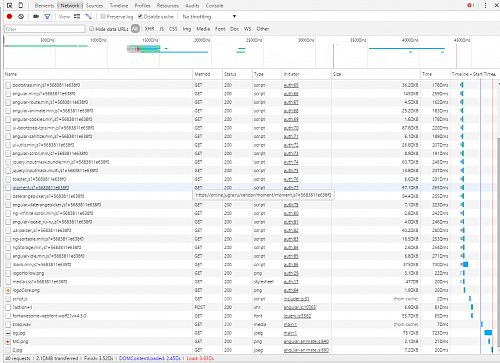Go to the Resources tab
This screenshot has width=500, height=363.
coord(168,6)
